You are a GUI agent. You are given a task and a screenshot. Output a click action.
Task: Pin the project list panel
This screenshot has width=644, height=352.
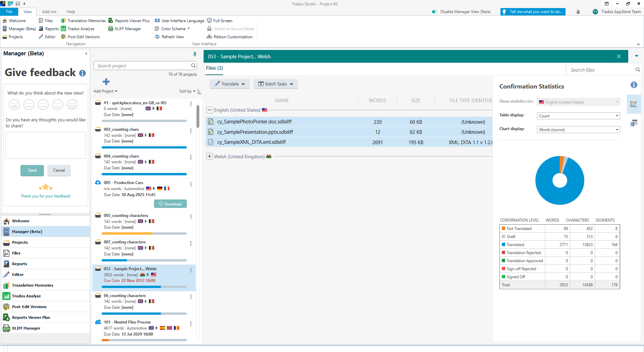click(x=195, y=54)
